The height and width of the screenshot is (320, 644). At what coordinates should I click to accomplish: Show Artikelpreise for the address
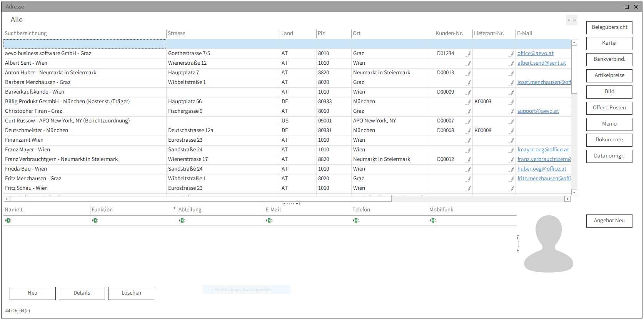(609, 75)
